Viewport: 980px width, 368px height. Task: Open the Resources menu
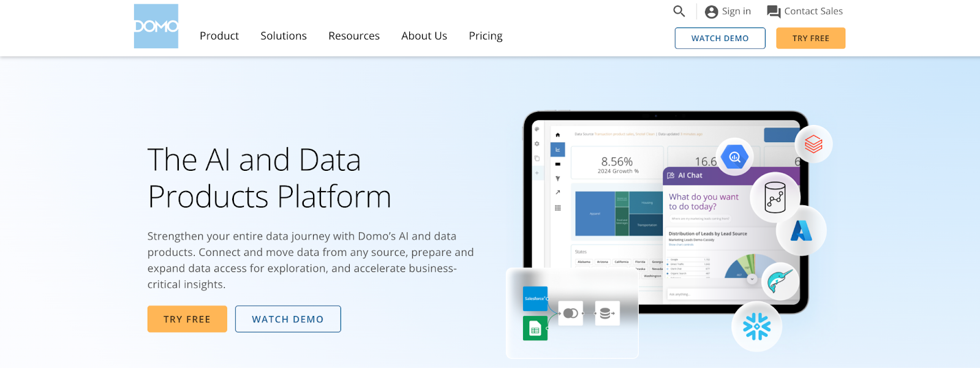pos(354,36)
